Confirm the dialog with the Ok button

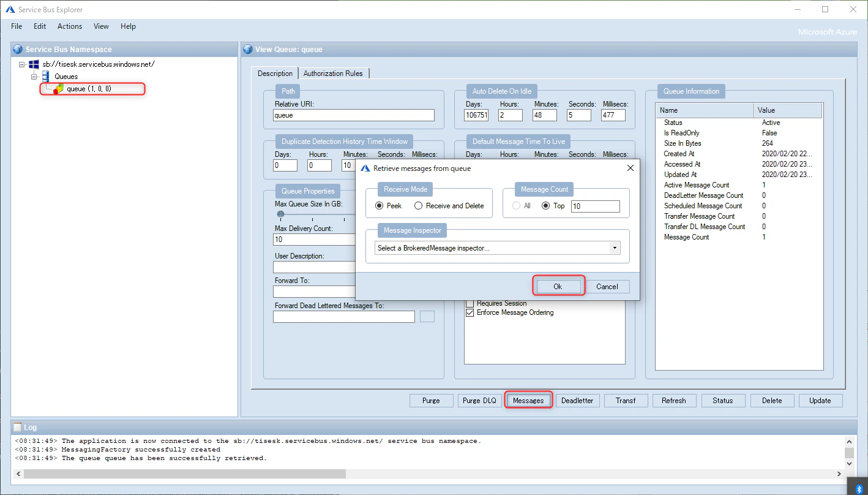pyautogui.click(x=558, y=286)
